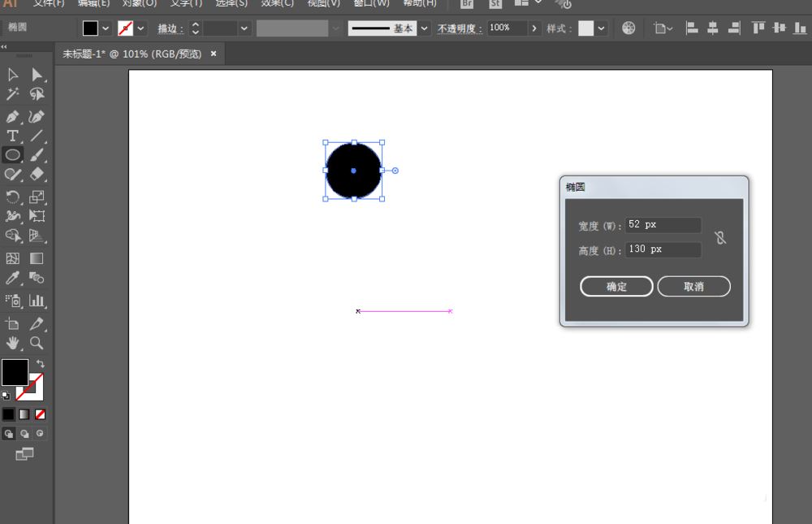Select the Eraser tool
This screenshot has height=524, width=812.
[37, 175]
